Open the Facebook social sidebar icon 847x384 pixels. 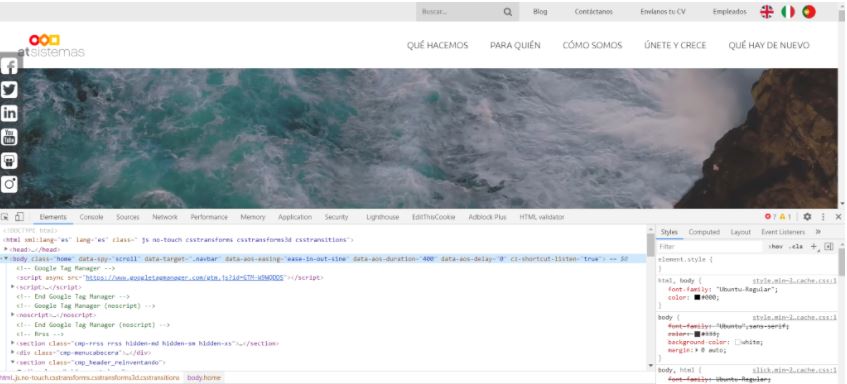pyautogui.click(x=9, y=66)
